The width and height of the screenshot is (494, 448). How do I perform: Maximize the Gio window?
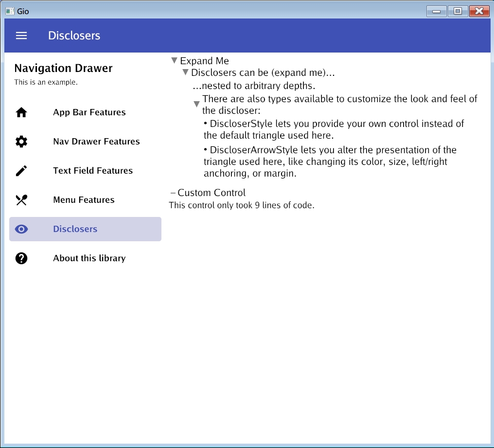point(458,11)
